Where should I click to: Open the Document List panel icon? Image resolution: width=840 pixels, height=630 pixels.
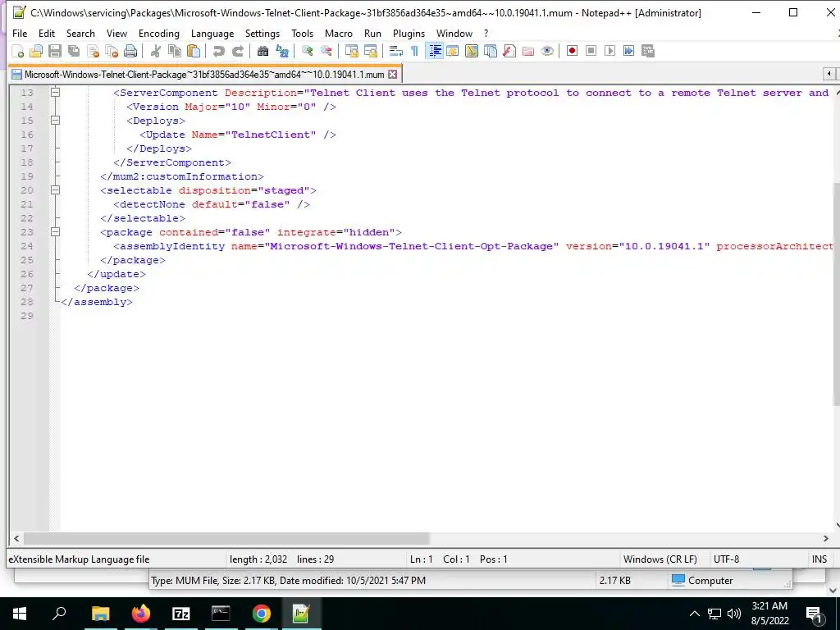click(491, 51)
